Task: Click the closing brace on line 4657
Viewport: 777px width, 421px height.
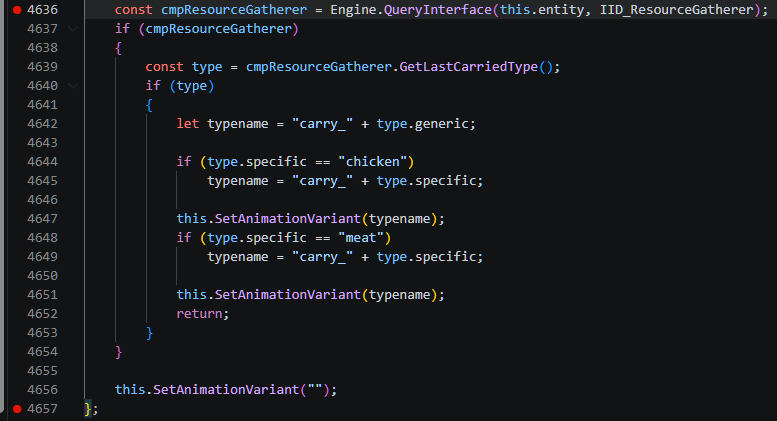Action: click(x=89, y=408)
